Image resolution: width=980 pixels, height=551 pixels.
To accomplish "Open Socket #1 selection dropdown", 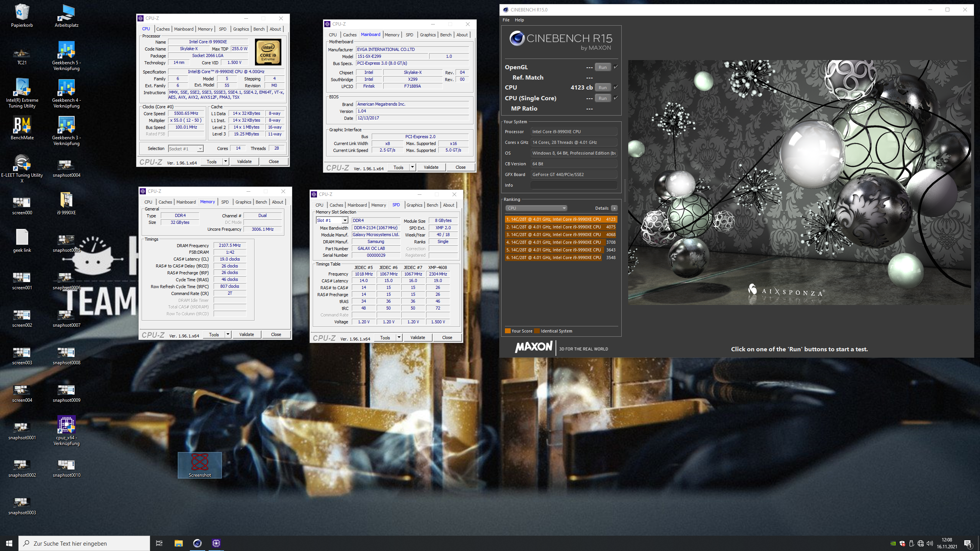I will (x=186, y=148).
